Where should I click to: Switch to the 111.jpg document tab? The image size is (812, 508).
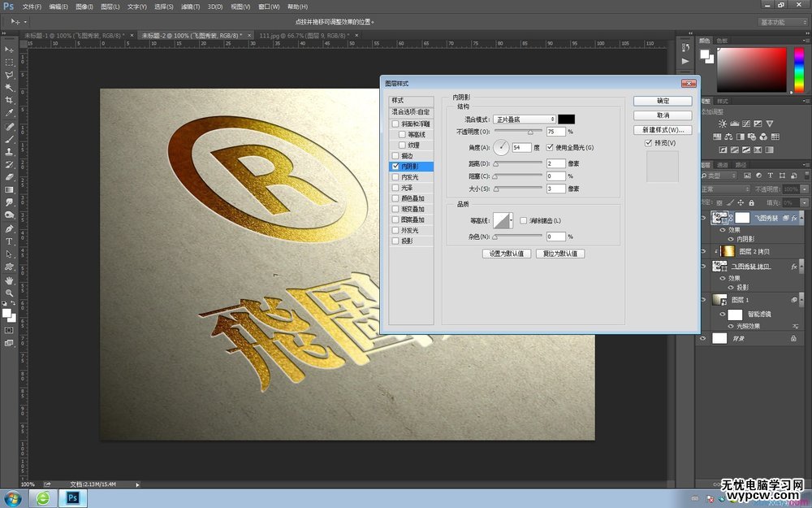[300, 36]
